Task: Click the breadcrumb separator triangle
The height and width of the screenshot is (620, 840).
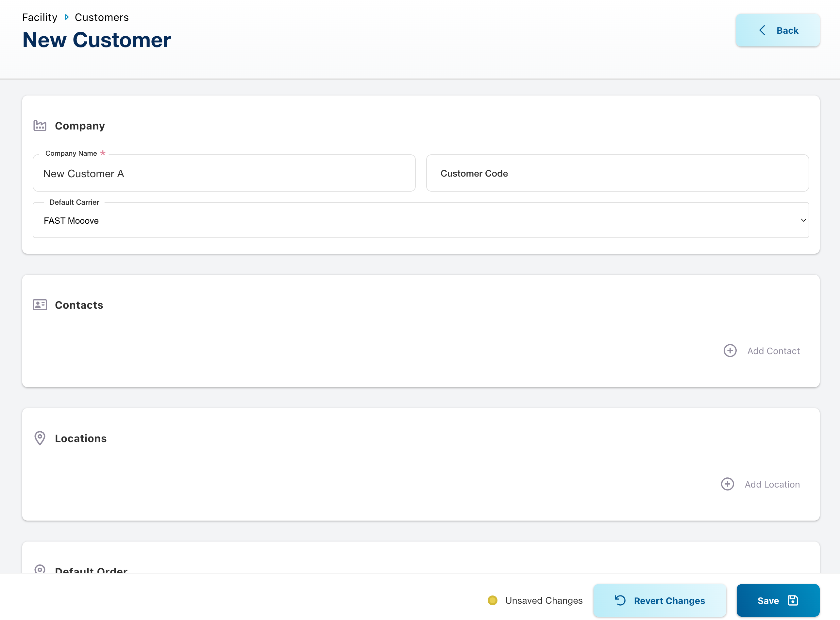Action: [x=66, y=17]
